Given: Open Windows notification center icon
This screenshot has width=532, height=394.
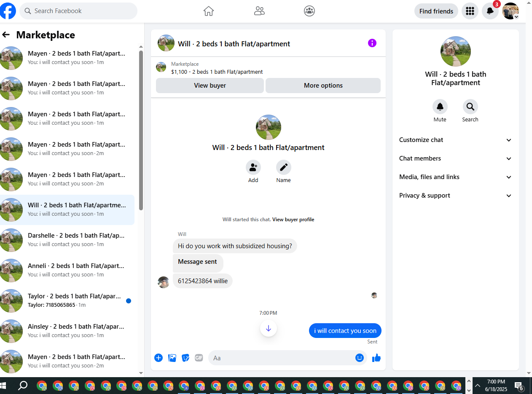Looking at the screenshot, I should pos(519,385).
